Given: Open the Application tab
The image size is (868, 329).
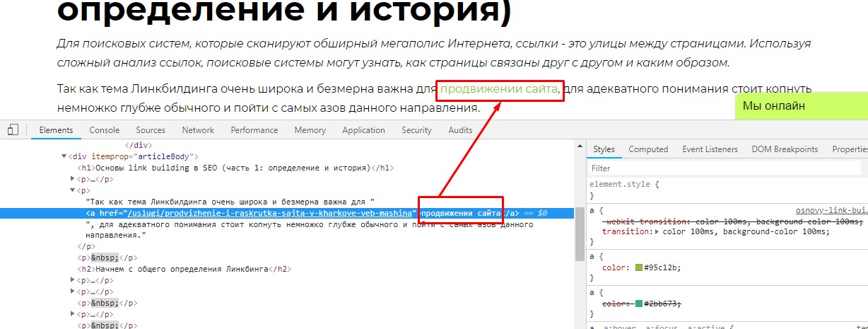Looking at the screenshot, I should [363, 130].
